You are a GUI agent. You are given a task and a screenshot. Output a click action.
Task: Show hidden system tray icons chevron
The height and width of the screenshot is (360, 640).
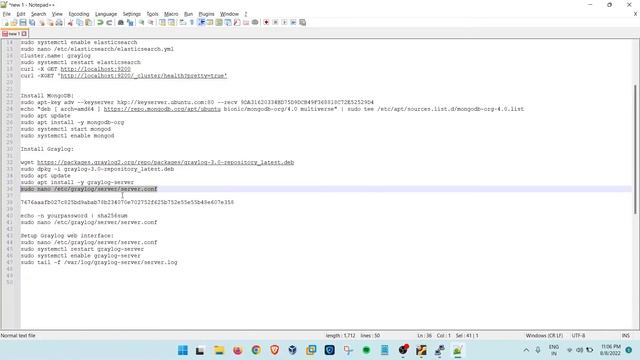(x=526, y=350)
